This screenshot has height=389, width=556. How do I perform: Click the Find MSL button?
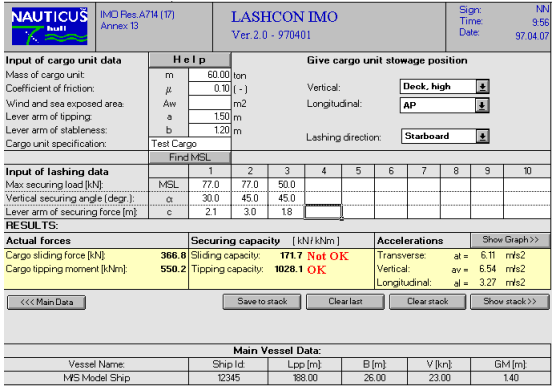[190, 157]
